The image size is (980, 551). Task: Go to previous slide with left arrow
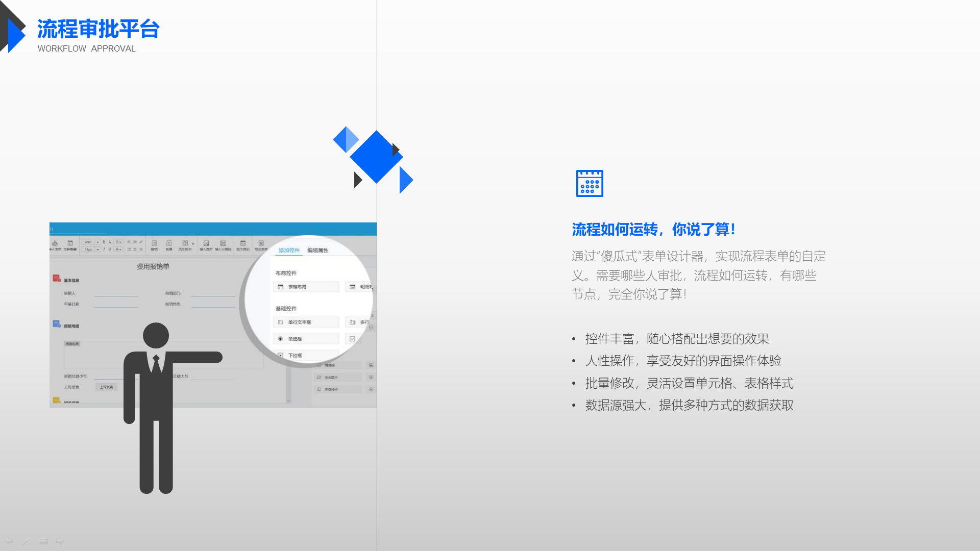[x=9, y=540]
